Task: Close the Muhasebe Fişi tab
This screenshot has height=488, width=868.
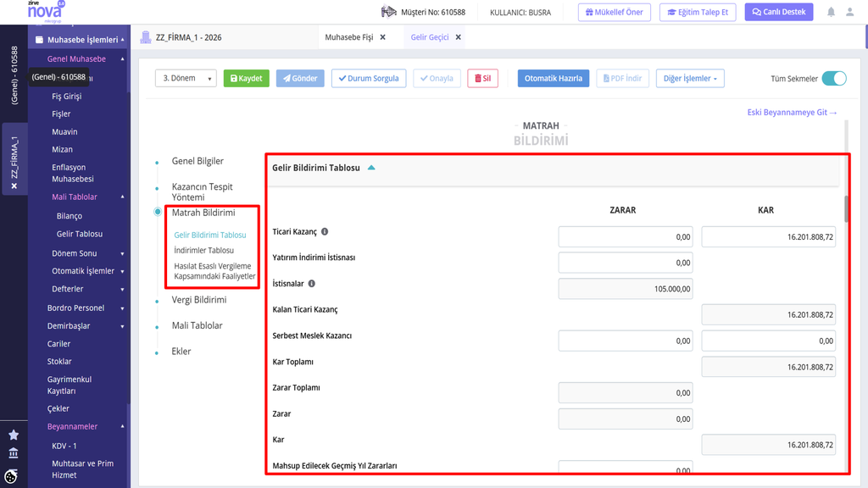Action: [x=382, y=37]
